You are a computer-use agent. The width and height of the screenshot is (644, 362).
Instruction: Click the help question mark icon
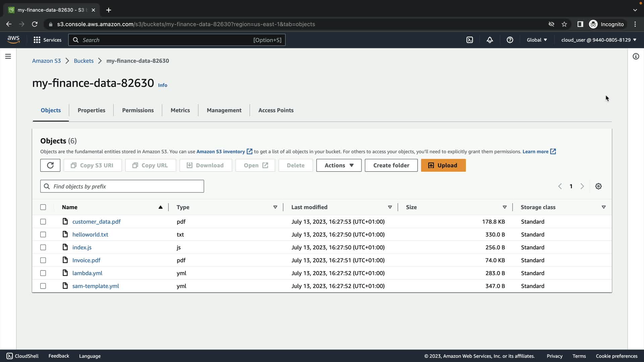(510, 40)
